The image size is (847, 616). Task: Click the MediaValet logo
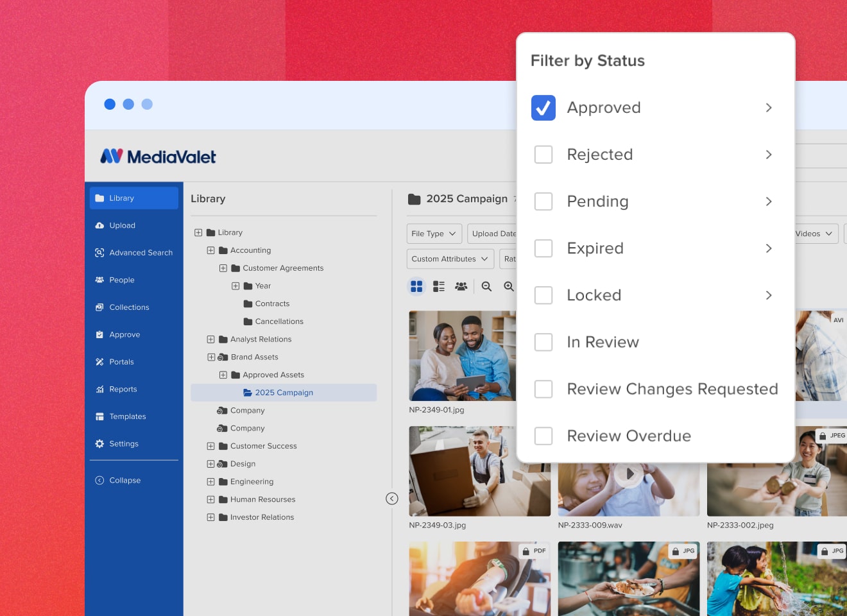point(158,157)
